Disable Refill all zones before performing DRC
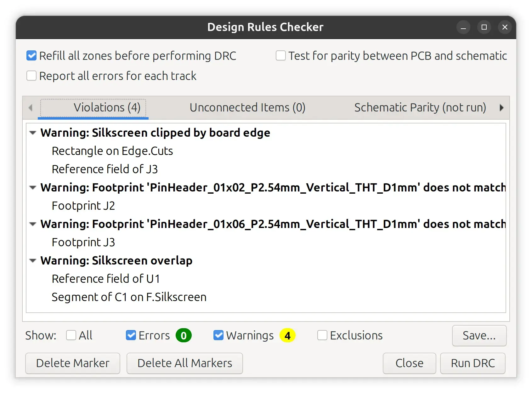The height and width of the screenshot is (393, 532). tap(31, 56)
